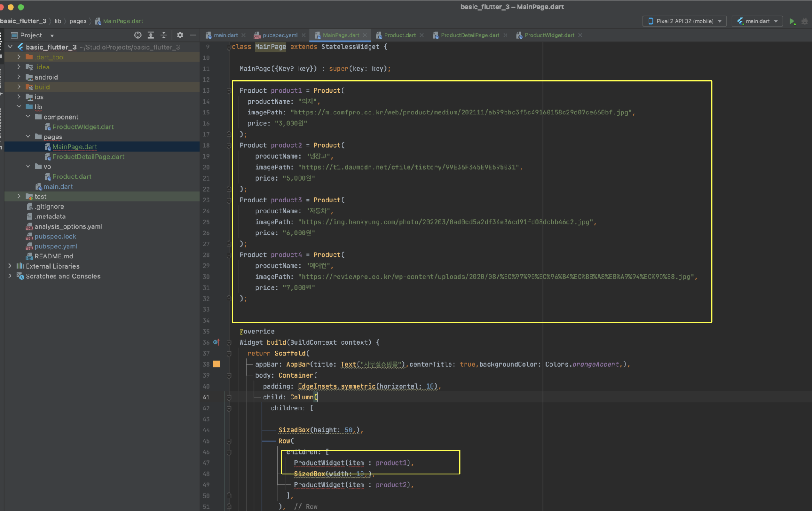Screen dimensions: 812x511
Task: Open ProductDetailPage.dart in project tree
Action: [88, 157]
